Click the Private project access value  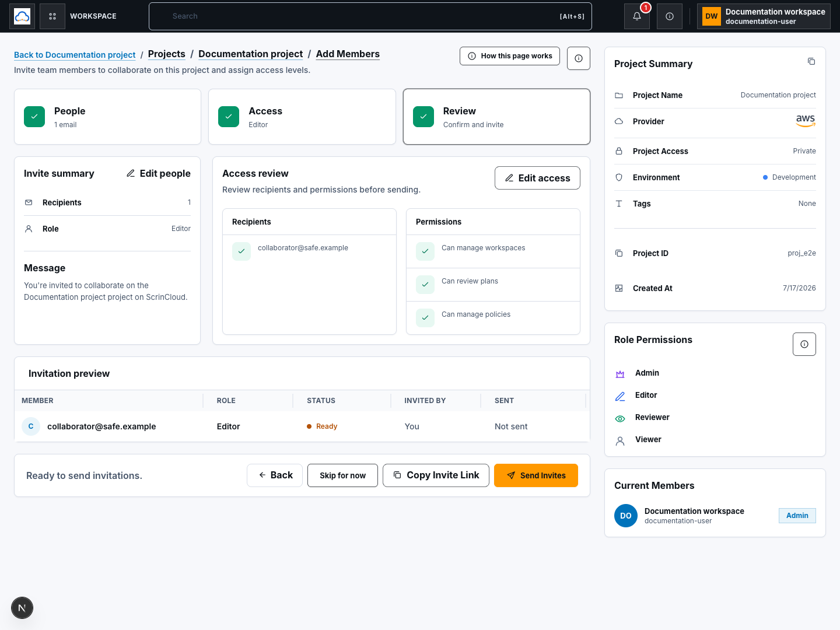804,151
